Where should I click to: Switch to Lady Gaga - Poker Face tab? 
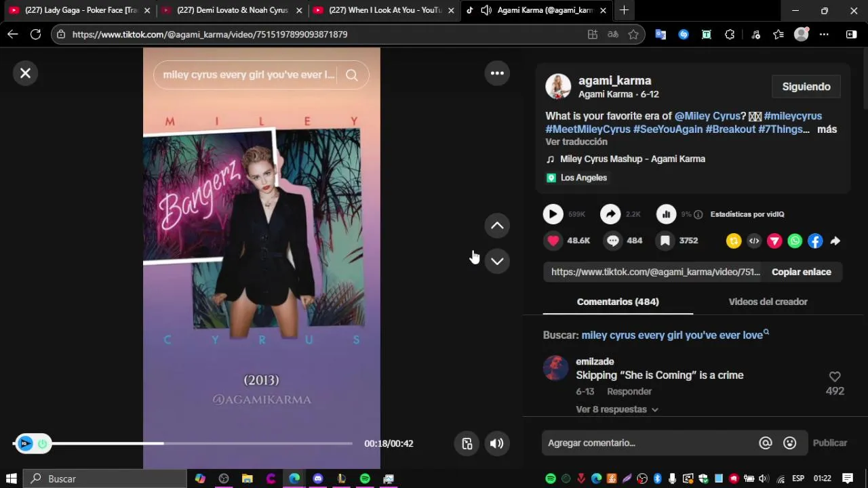[x=79, y=10]
